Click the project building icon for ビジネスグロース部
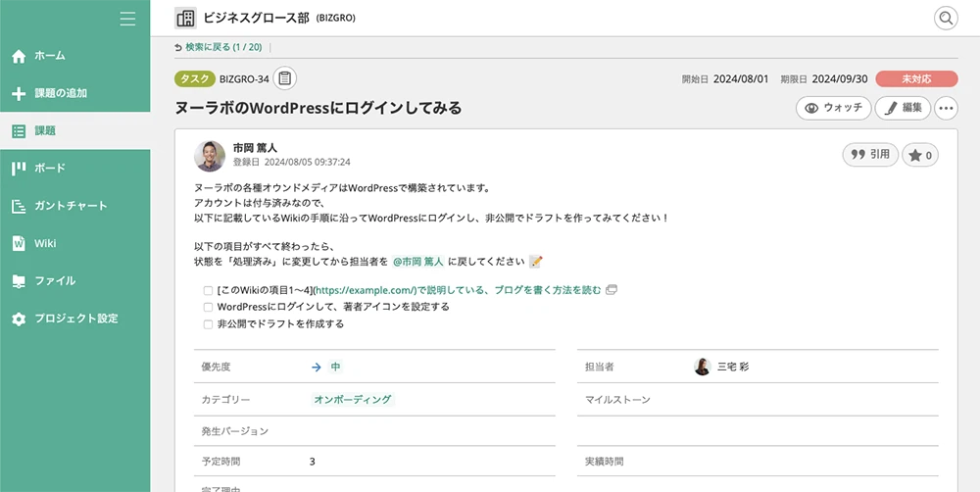This screenshot has width=980, height=492. pyautogui.click(x=185, y=18)
